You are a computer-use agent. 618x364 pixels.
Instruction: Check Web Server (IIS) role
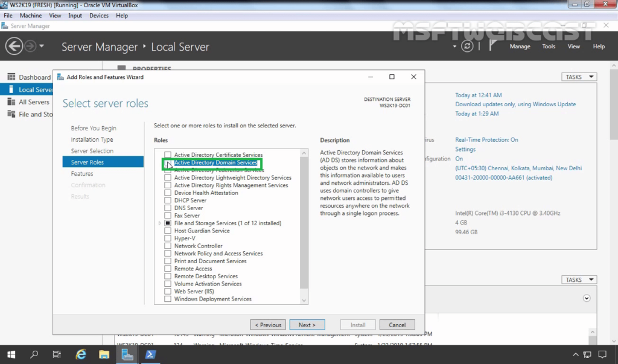pos(168,291)
